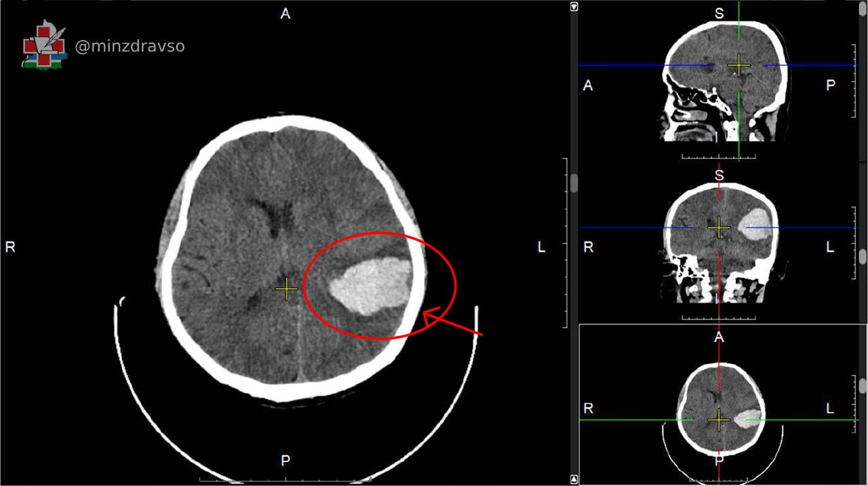Click the scale ruler beneath the sagittal view

click(718, 156)
